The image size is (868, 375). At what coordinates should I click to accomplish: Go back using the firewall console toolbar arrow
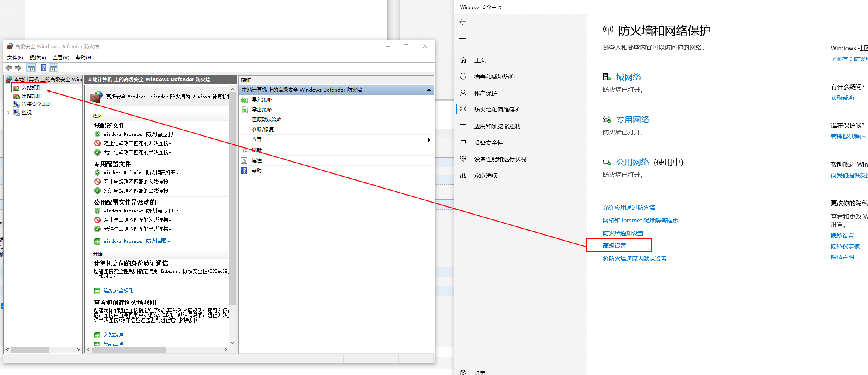(9, 68)
